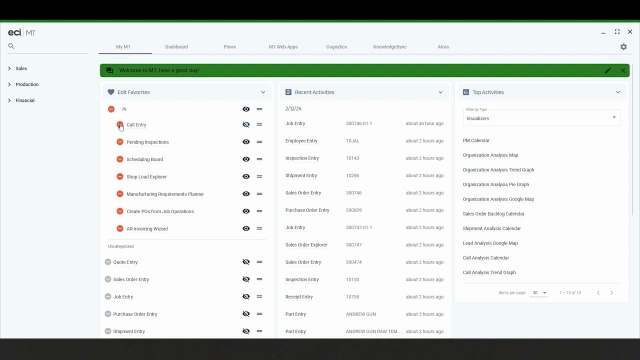Grab reorder handle for AR Invoicing Wizard
This screenshot has width=640, height=360.
click(x=259, y=229)
